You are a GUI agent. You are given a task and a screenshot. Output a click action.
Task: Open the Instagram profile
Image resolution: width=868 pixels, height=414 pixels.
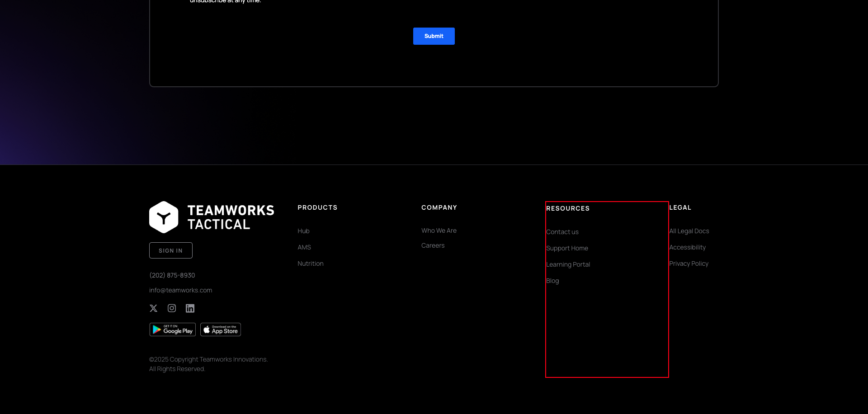172,308
